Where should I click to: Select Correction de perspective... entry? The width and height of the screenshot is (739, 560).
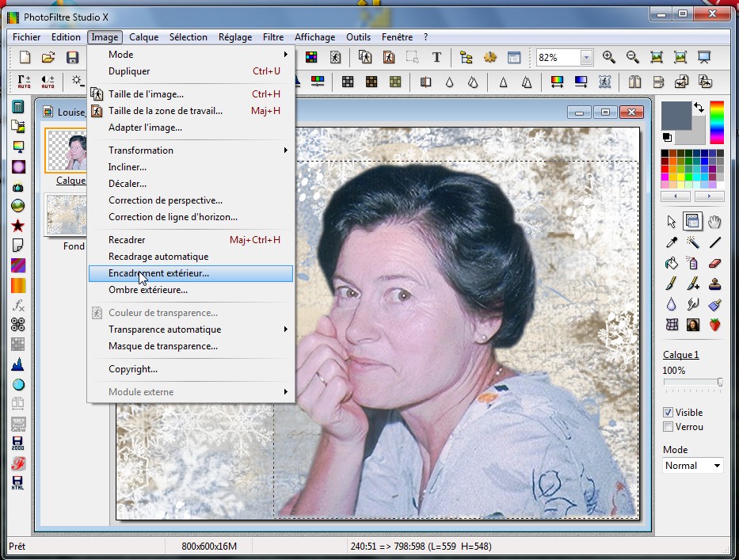click(x=191, y=200)
